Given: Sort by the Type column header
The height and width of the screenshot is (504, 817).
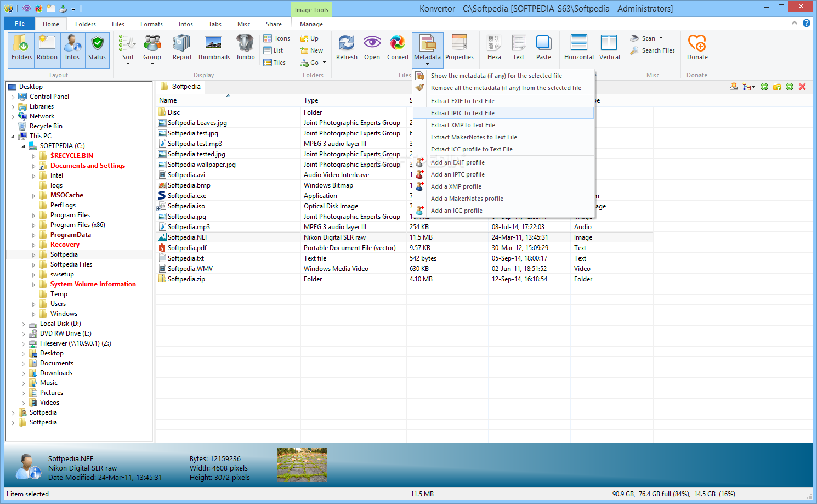Looking at the screenshot, I should tap(353, 100).
